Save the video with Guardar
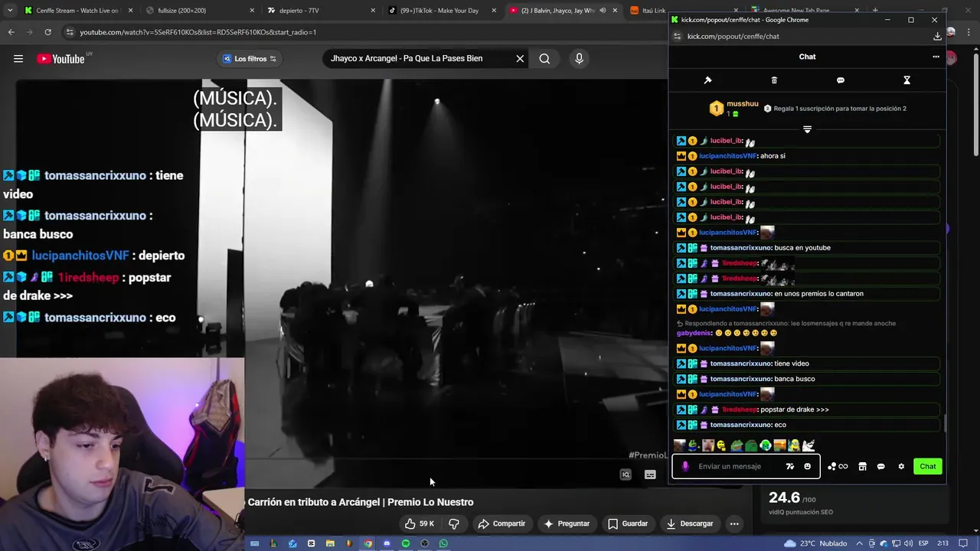 [x=628, y=523]
